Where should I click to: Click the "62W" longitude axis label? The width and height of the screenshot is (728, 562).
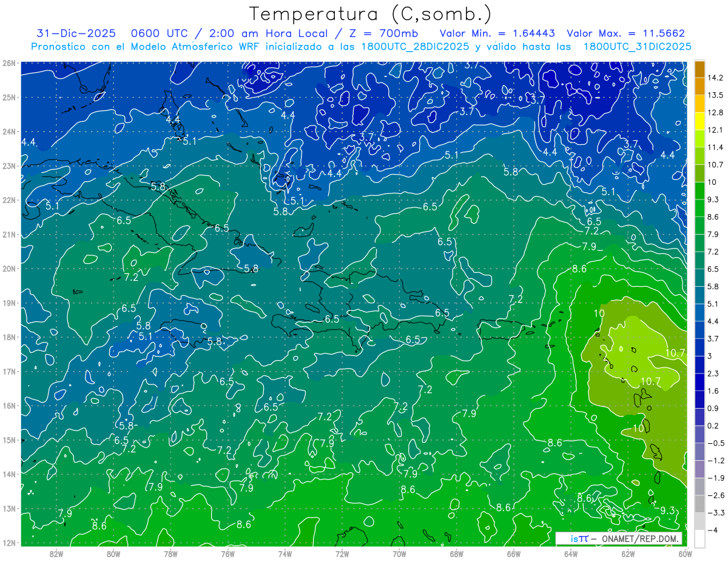coord(628,554)
